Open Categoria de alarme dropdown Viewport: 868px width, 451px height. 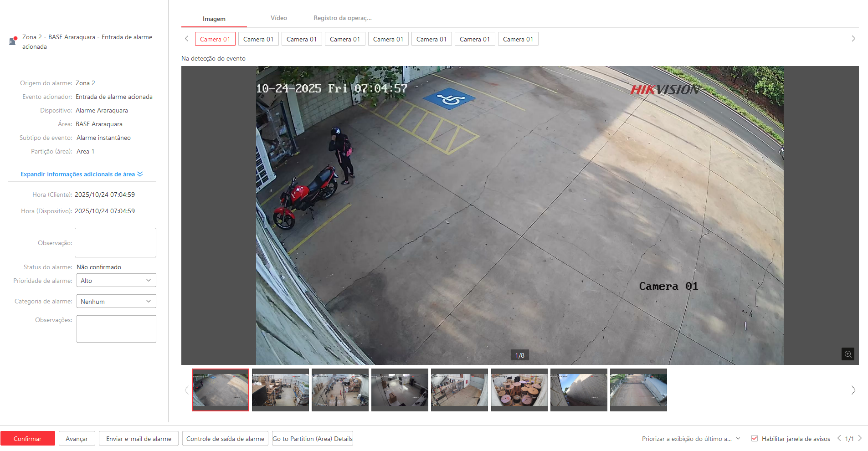[x=116, y=302]
